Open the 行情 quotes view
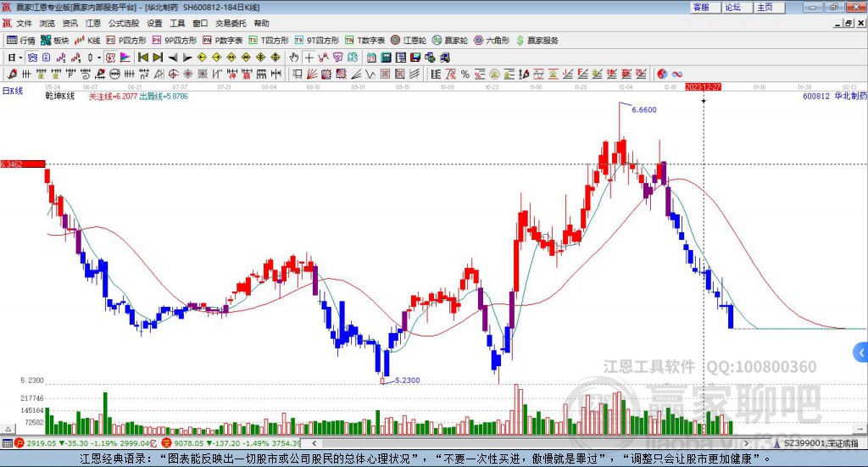This screenshot has height=467, width=868. click(20, 41)
